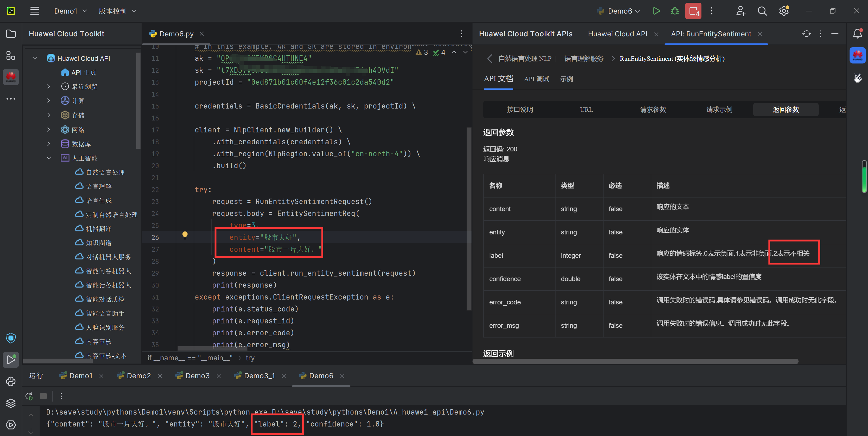Select the Demo3_1 run tab

pos(259,376)
